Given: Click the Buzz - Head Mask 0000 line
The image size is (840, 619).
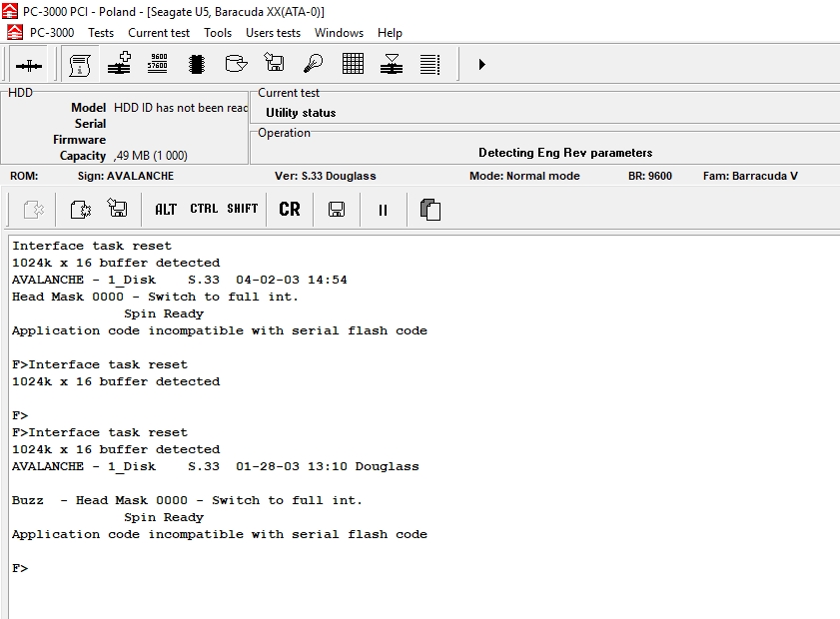Looking at the screenshot, I should coord(187,500).
